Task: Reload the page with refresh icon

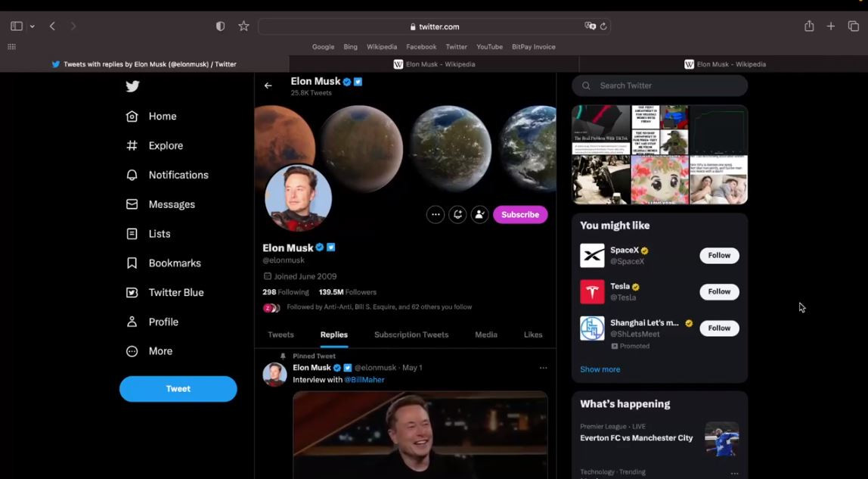Action: coord(603,26)
